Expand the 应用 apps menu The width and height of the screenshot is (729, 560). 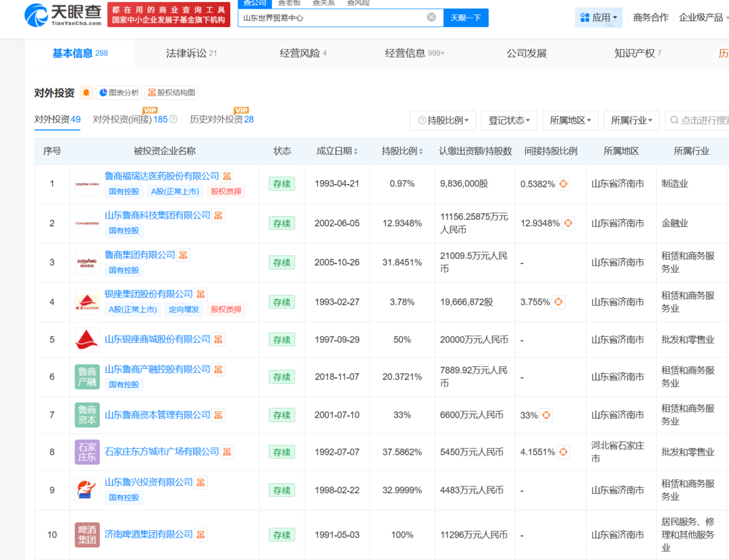tap(598, 18)
